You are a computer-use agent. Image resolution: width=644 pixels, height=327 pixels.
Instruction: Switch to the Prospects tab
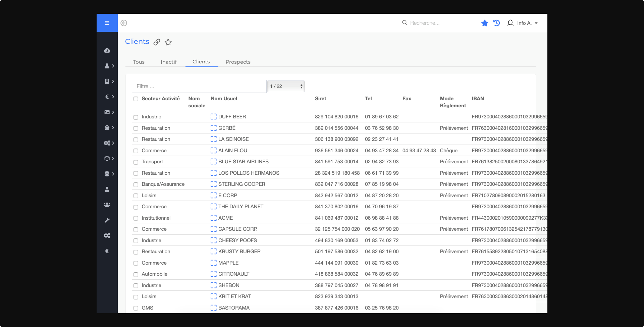(x=238, y=62)
